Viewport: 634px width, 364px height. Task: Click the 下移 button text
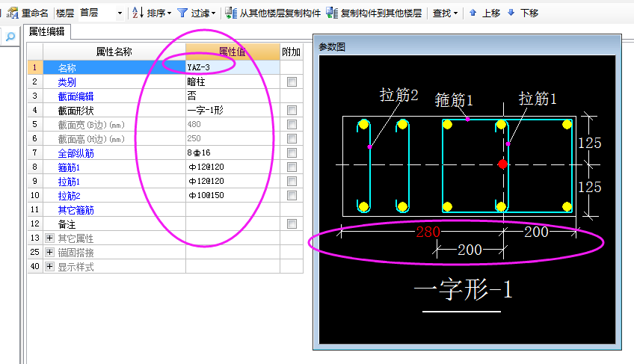(529, 13)
